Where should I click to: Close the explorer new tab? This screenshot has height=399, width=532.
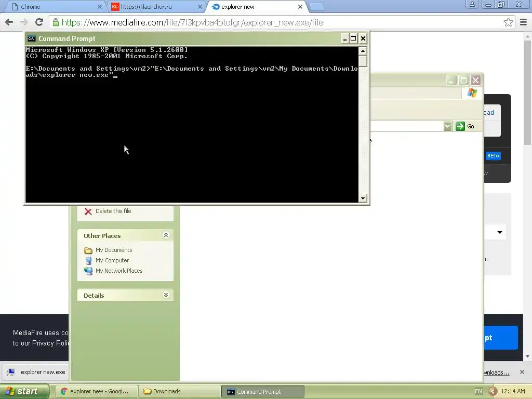coord(300,7)
